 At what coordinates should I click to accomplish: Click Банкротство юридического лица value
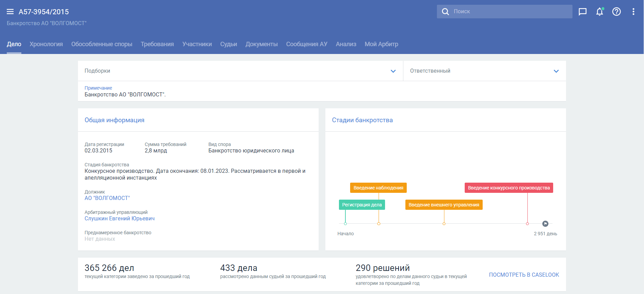251,151
